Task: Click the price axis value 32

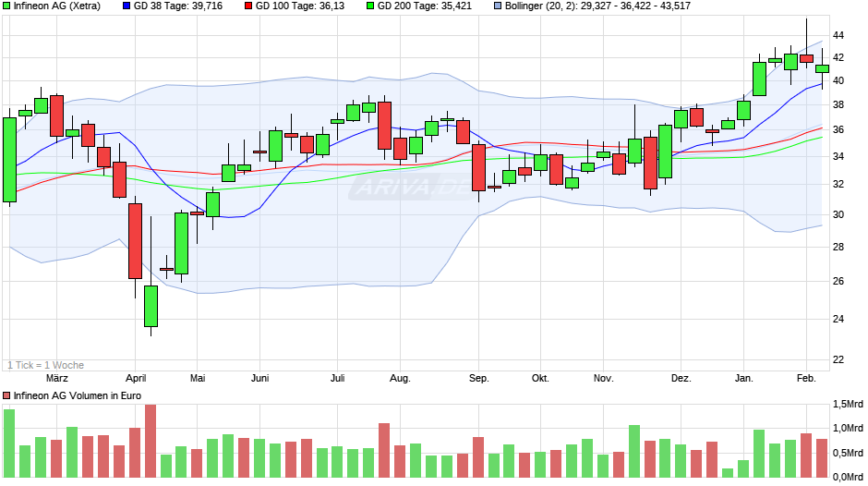Action: tap(838, 184)
